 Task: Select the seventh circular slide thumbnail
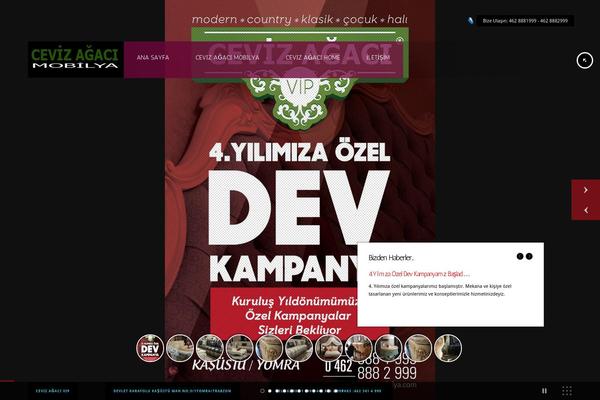point(329,348)
